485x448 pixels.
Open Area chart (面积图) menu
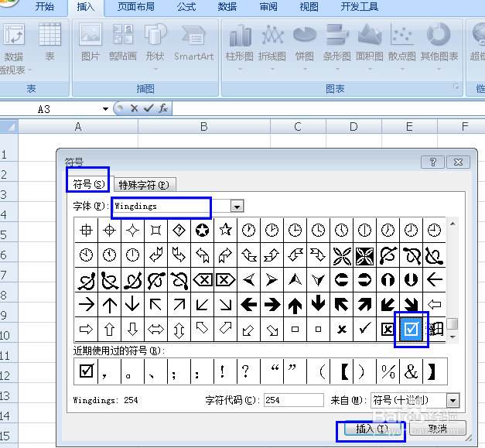tap(370, 35)
